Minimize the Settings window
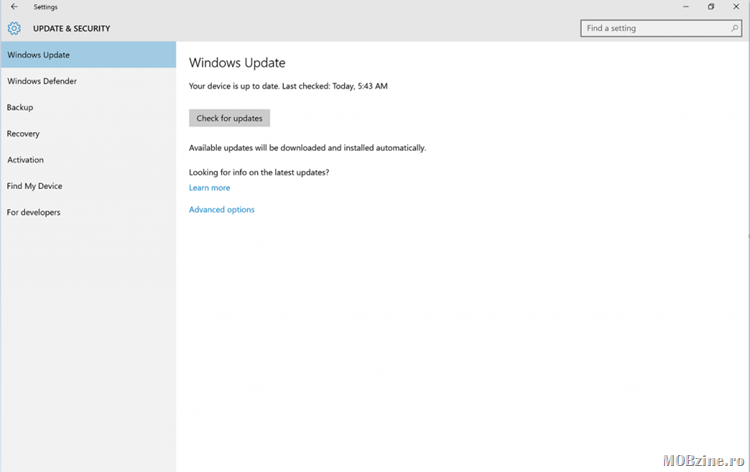Viewport: 750px width, 472px height. [x=686, y=7]
